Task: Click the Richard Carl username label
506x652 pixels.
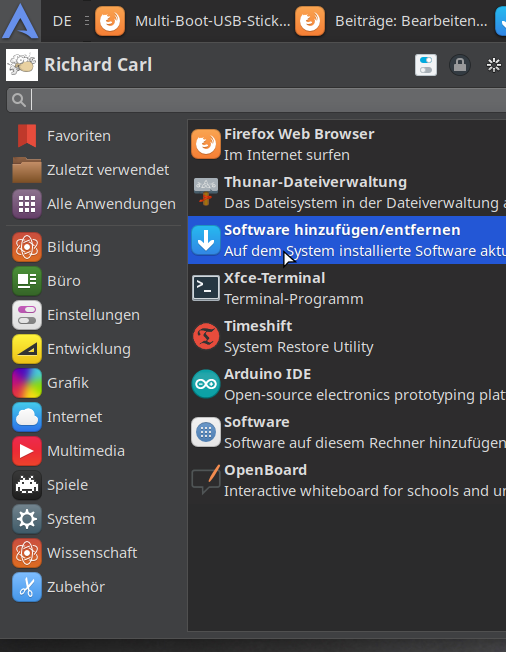Action: [x=98, y=65]
